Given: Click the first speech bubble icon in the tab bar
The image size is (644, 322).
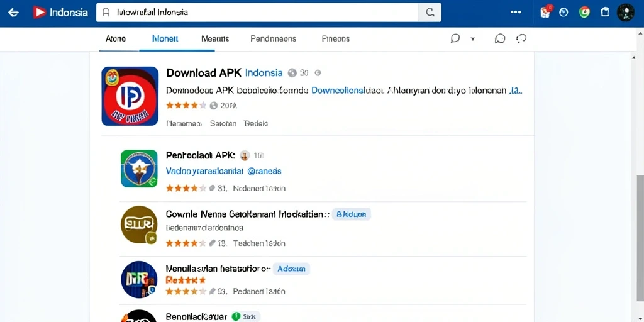Looking at the screenshot, I should 455,38.
